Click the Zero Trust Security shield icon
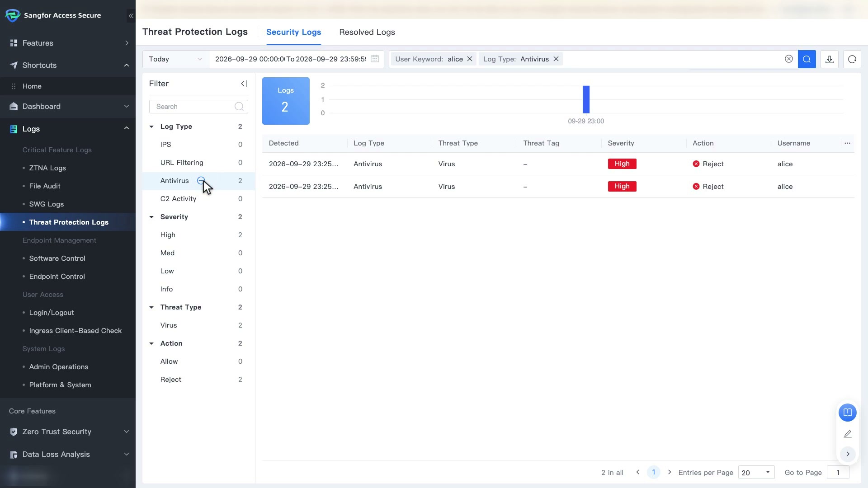Viewport: 868px width, 488px height. click(14, 432)
